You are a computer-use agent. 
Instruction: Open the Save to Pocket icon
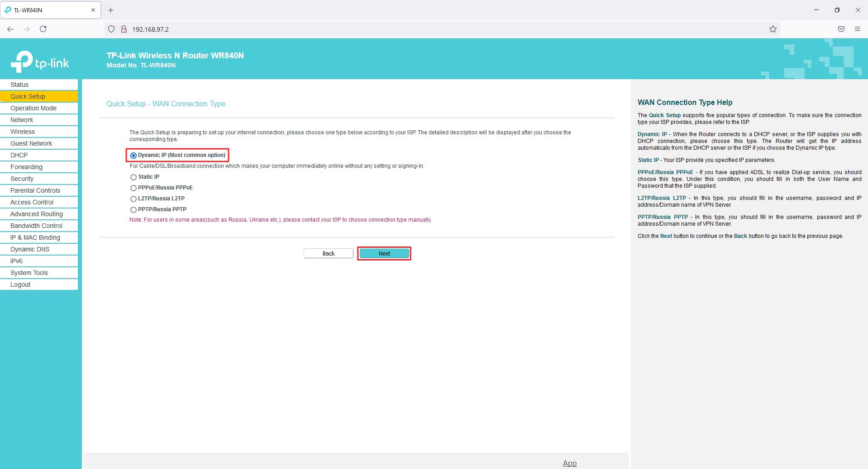click(x=841, y=29)
